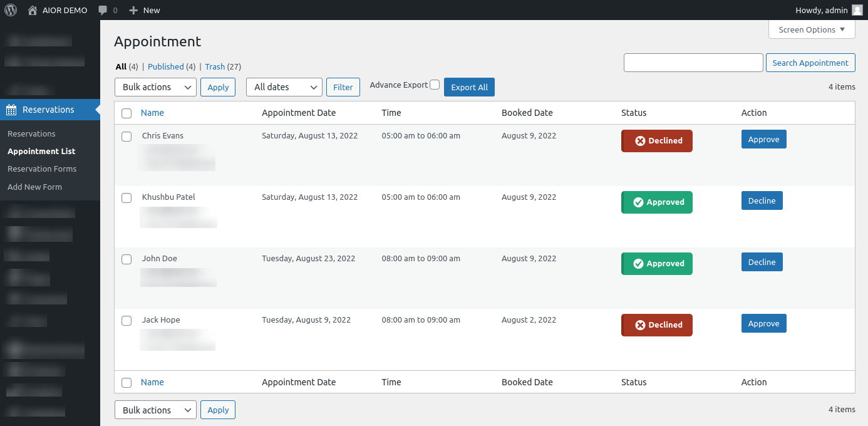Open Reservation Forms in the sidebar

(x=42, y=169)
